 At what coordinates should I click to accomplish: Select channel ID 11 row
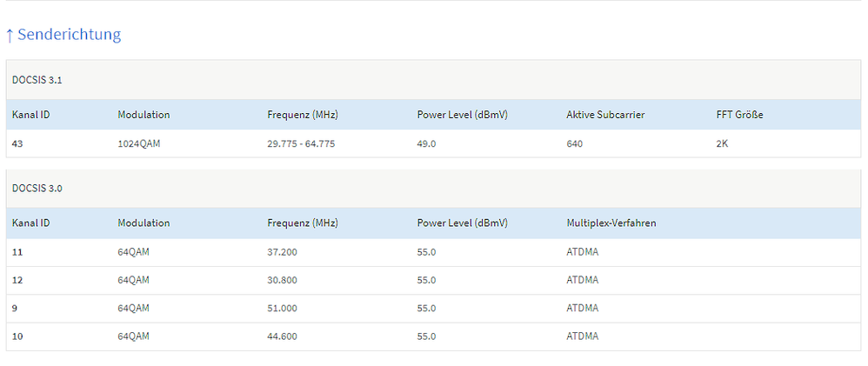click(x=17, y=252)
